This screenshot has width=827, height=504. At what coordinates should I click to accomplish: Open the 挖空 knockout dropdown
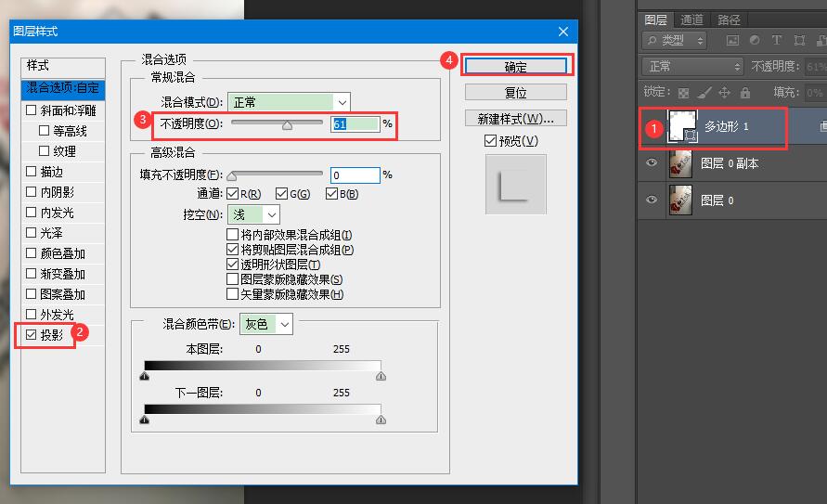(x=253, y=214)
